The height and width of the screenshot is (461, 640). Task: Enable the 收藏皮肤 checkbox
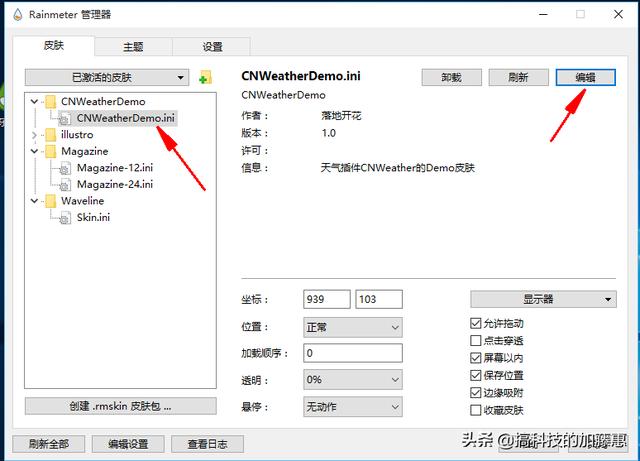point(476,410)
